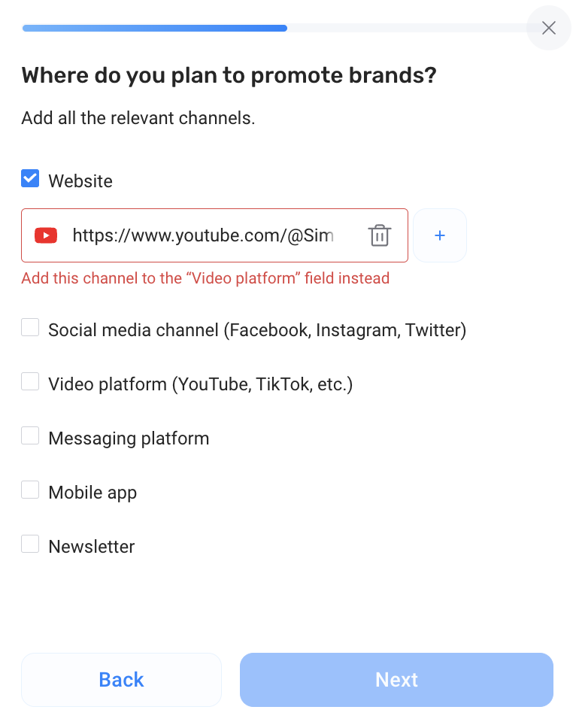Click the red YouTube logo icon
573x728 pixels.
46,235
